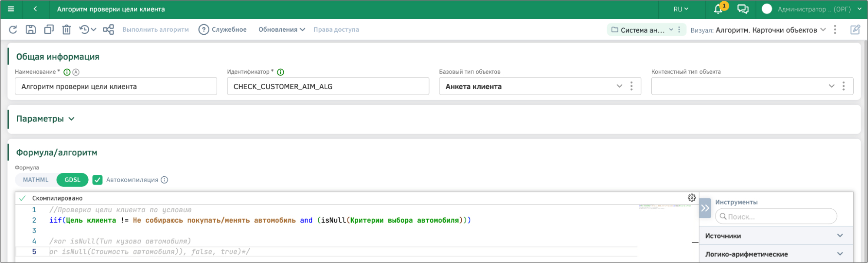Select the GDSL formula mode
The image size is (868, 263).
click(x=73, y=180)
